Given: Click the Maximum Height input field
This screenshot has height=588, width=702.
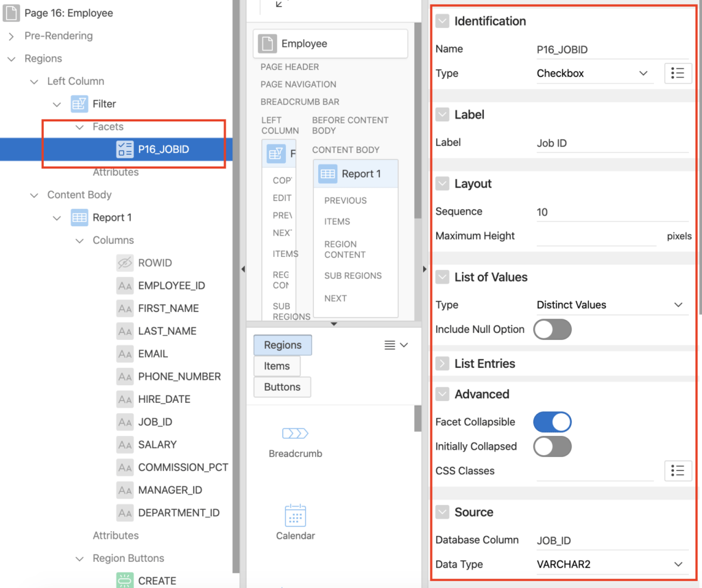Looking at the screenshot, I should (596, 236).
